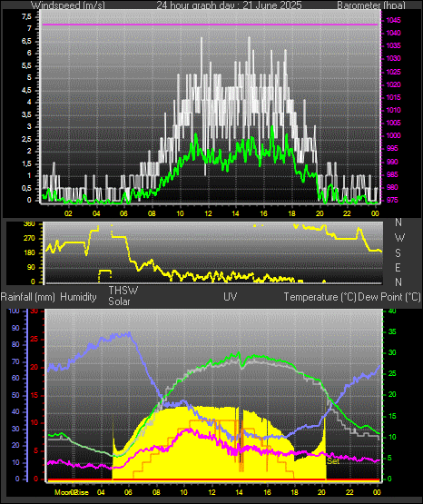Viewport: 423px width, 504px height.
Task: Click the 1040 barometer axis value
Action: click(x=393, y=33)
